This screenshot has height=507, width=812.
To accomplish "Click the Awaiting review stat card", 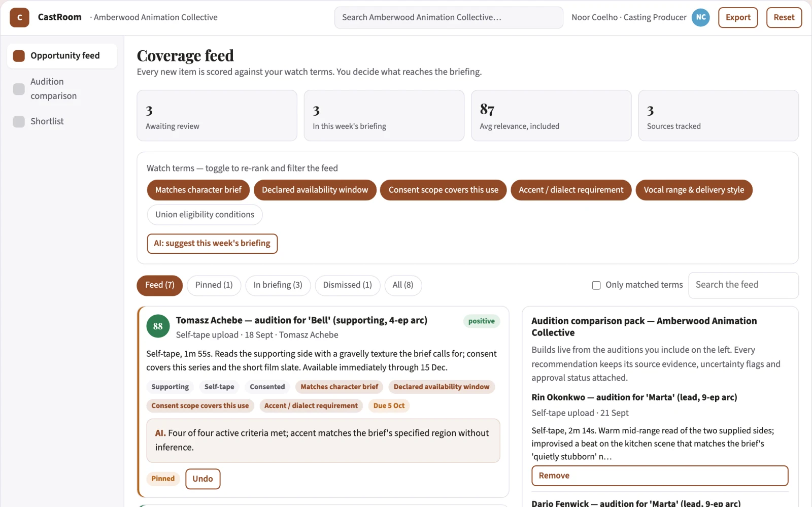I will [x=217, y=116].
